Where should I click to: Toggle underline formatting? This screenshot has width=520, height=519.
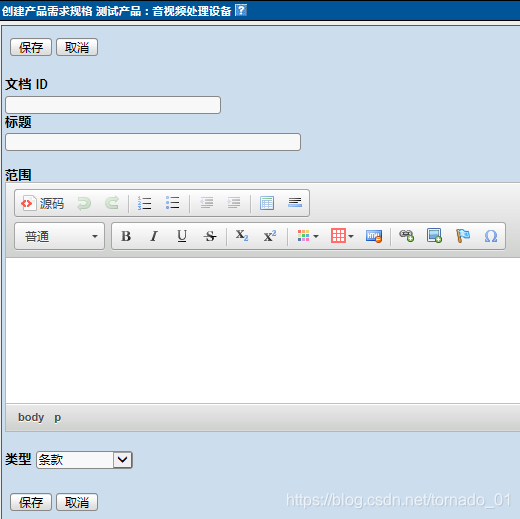click(182, 236)
